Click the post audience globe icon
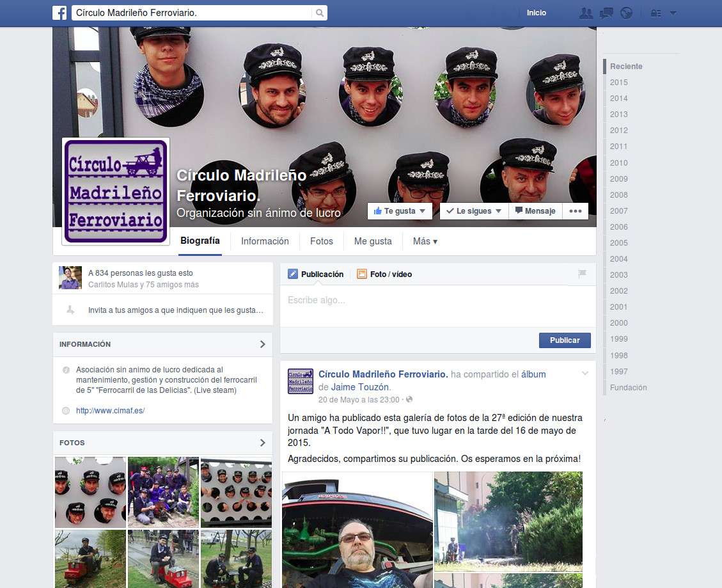 (409, 399)
